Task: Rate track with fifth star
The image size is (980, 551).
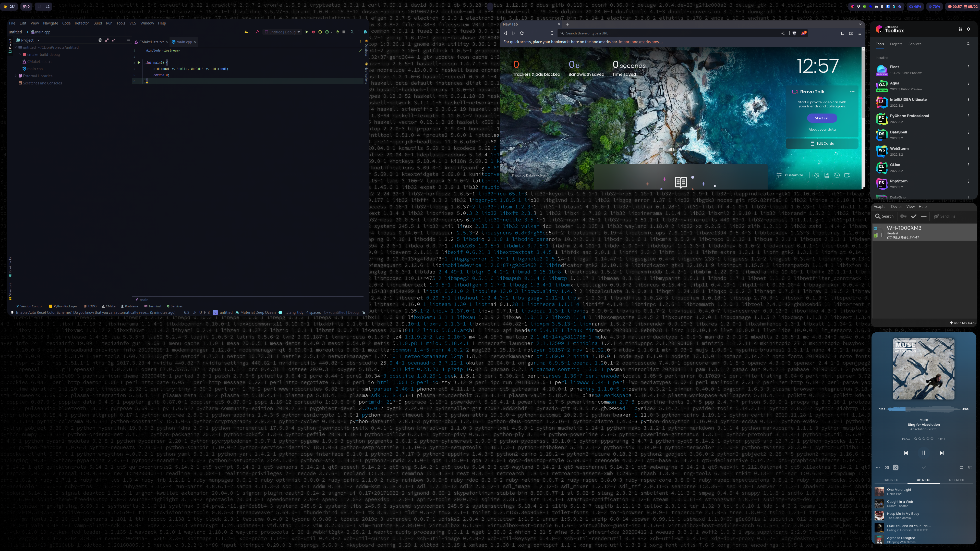Action: (933, 439)
